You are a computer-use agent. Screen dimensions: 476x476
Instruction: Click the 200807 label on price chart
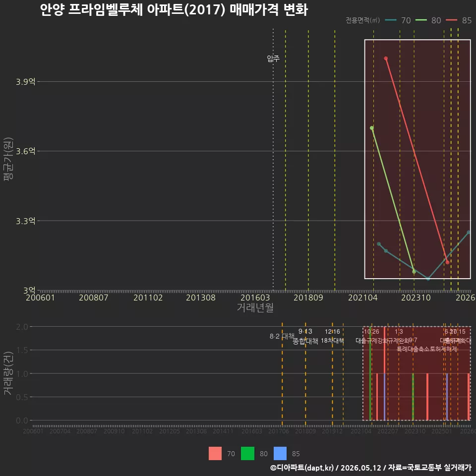[x=94, y=298]
